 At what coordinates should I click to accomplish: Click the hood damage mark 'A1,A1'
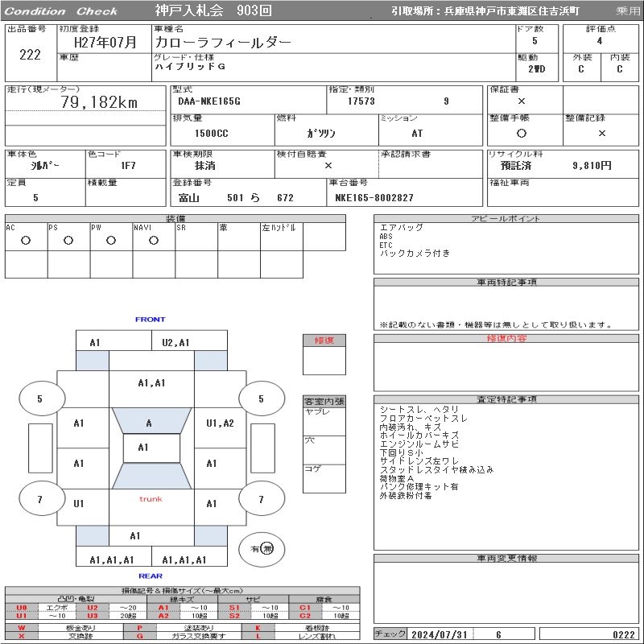(151, 383)
